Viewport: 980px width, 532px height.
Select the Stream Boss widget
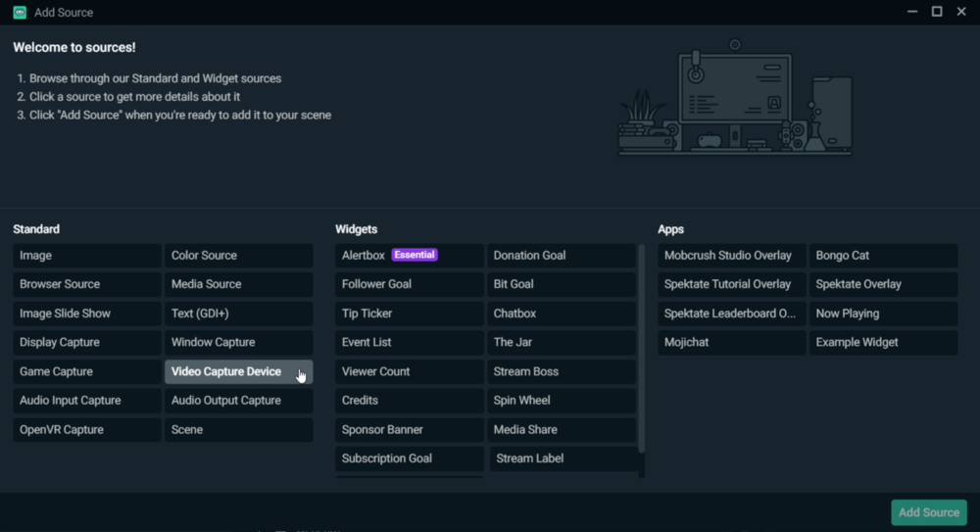(x=562, y=371)
